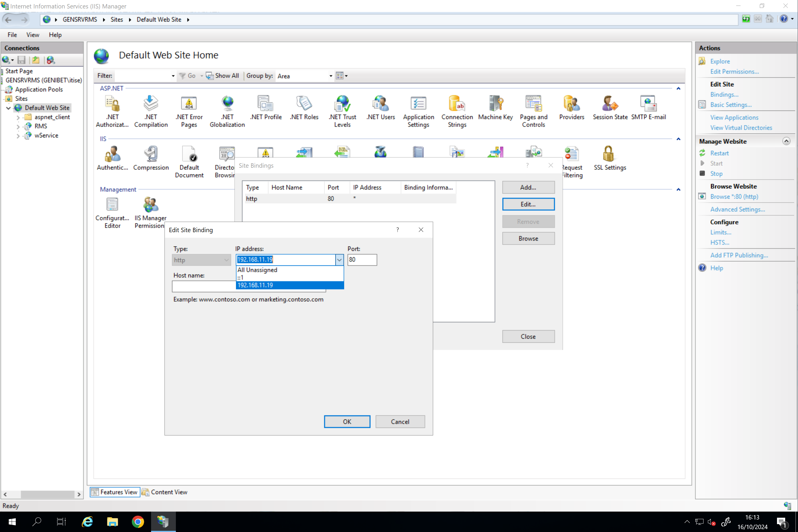Click the Up One Level folder icon in Connections

tap(36, 60)
